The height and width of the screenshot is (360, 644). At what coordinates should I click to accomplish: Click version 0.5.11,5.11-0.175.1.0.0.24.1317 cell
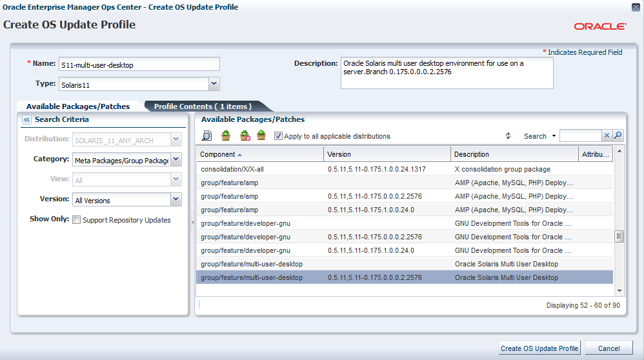click(377, 169)
